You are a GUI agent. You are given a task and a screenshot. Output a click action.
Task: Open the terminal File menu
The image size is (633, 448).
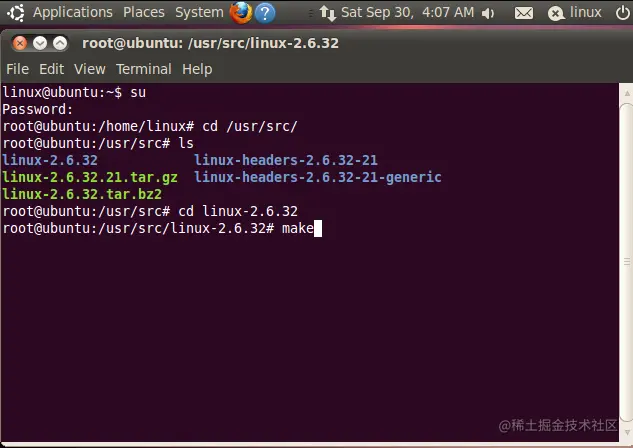tap(17, 69)
